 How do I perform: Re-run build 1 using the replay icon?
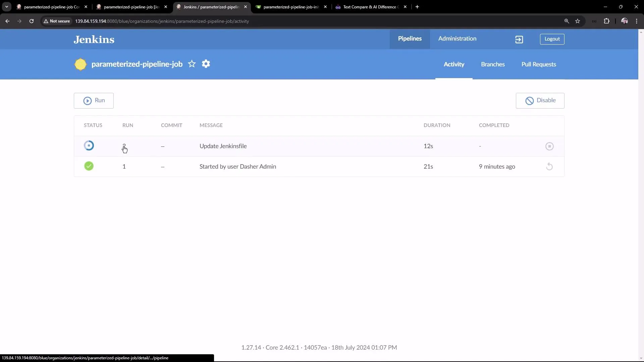click(x=549, y=166)
